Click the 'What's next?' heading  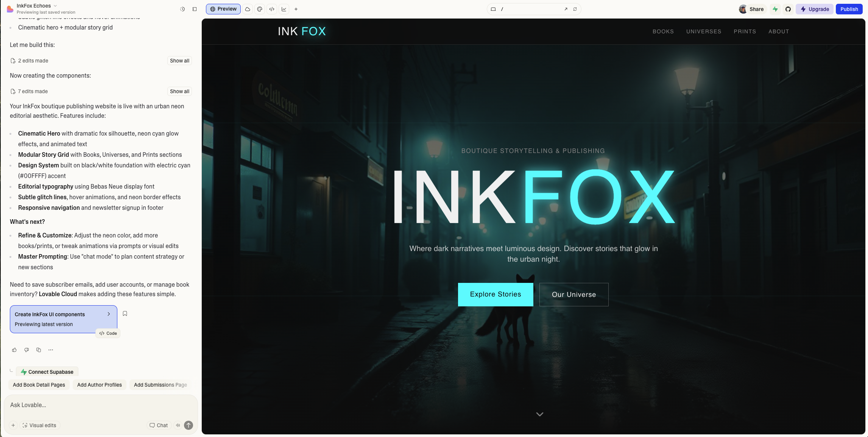pyautogui.click(x=27, y=222)
